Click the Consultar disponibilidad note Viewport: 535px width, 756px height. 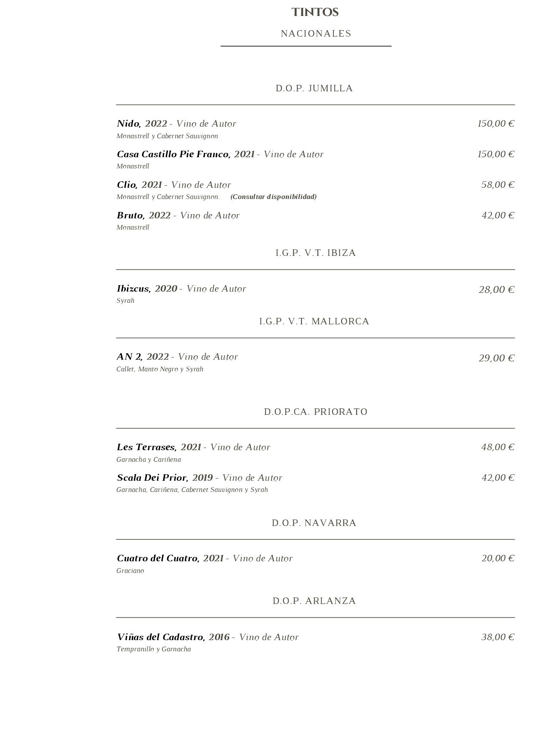point(274,197)
